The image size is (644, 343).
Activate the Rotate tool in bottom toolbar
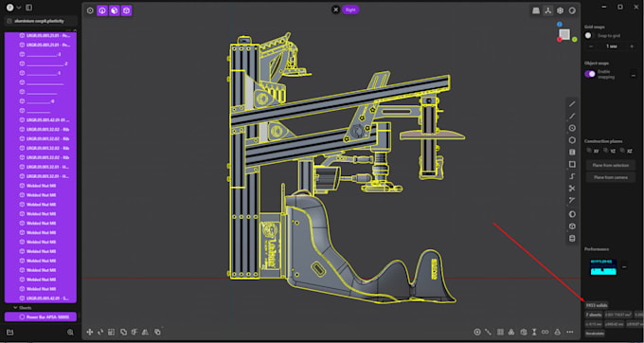(x=100, y=332)
